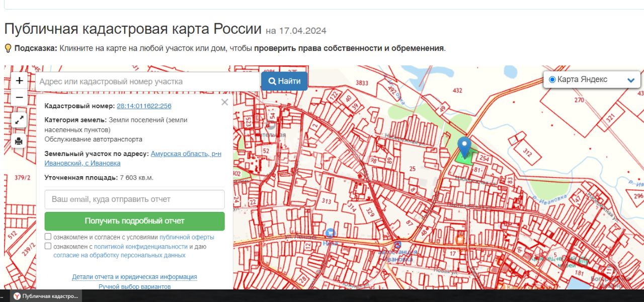Open cadastral number 28:14:011622:256 link
The image size is (644, 302).
click(144, 106)
